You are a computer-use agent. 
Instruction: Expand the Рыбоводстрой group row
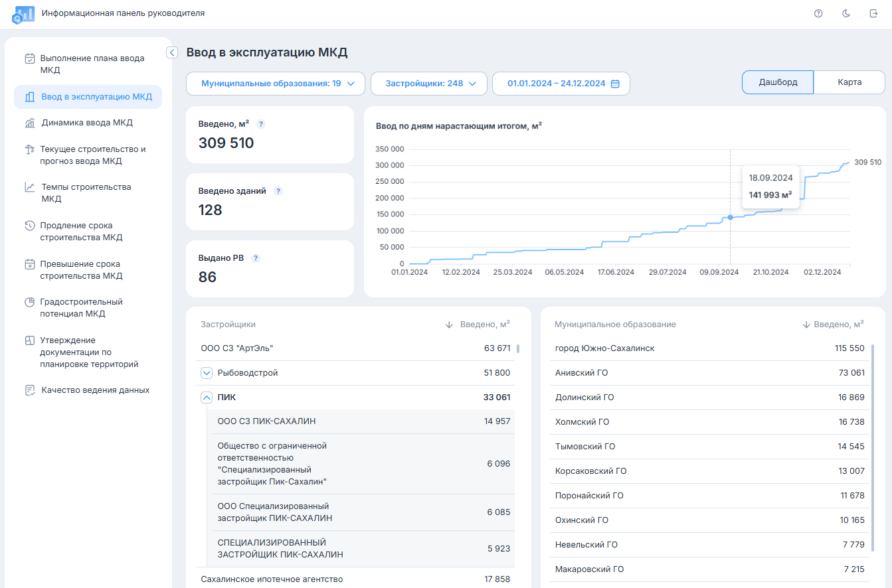206,373
